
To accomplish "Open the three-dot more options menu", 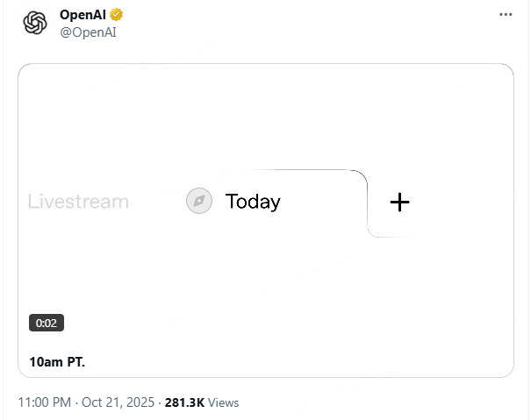I will coord(506,15).
